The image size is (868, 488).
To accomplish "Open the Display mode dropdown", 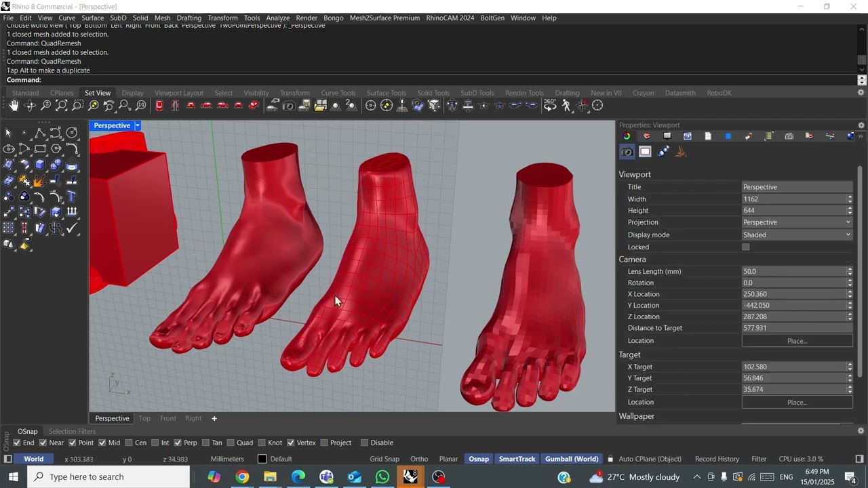I will click(797, 235).
